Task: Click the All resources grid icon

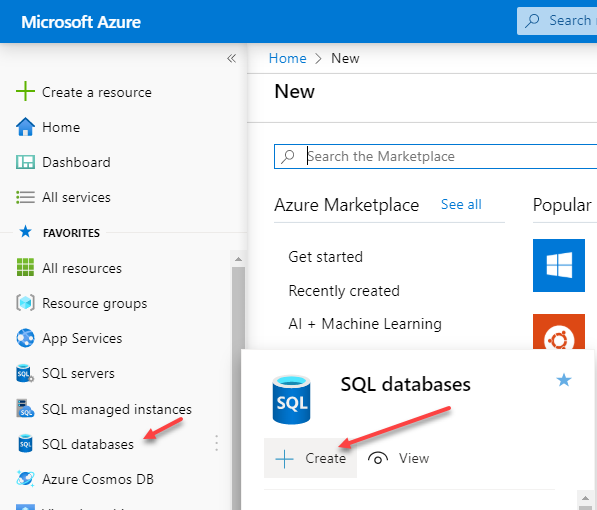Action: point(25,267)
